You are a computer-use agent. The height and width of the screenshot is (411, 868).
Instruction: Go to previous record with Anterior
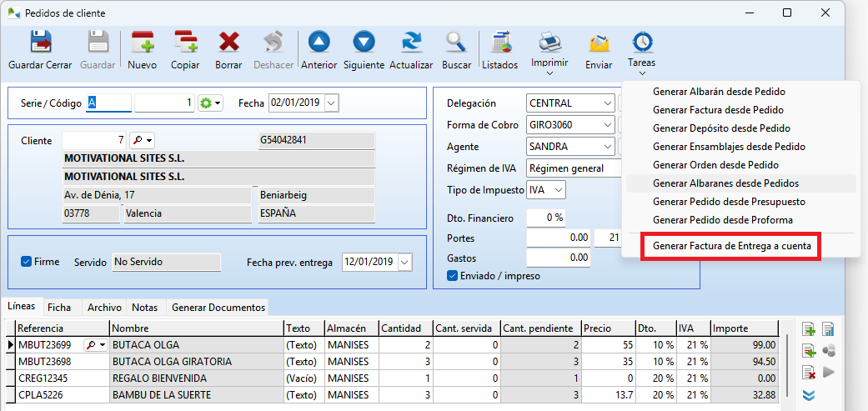coord(319,42)
